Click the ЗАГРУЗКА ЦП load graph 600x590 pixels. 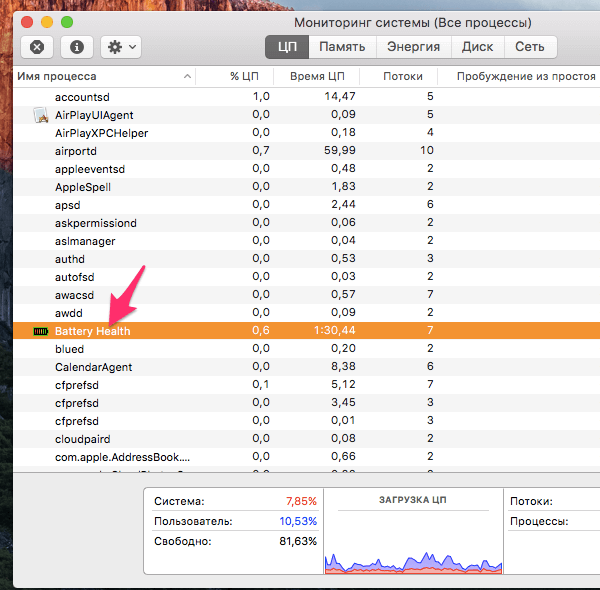pyautogui.click(x=413, y=562)
